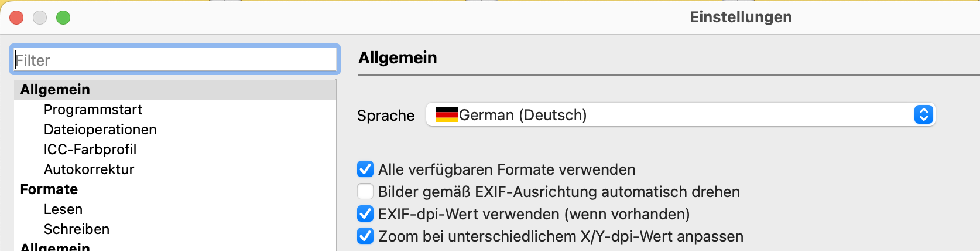This screenshot has width=980, height=251.
Task: Select ICC-Farbprofil in the settings tree
Action: click(x=90, y=150)
